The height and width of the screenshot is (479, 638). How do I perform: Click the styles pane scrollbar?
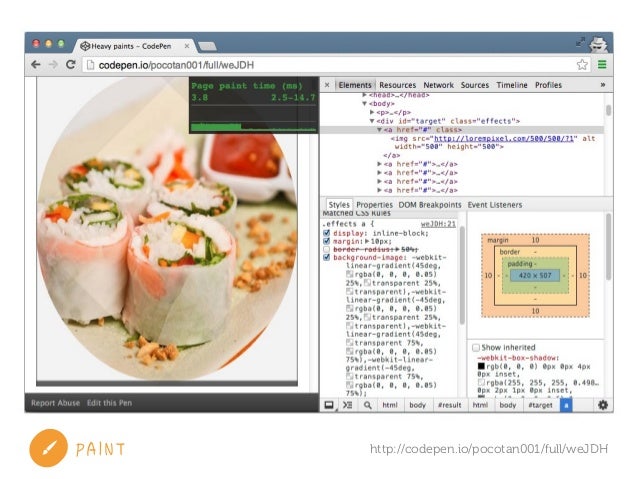(x=462, y=277)
